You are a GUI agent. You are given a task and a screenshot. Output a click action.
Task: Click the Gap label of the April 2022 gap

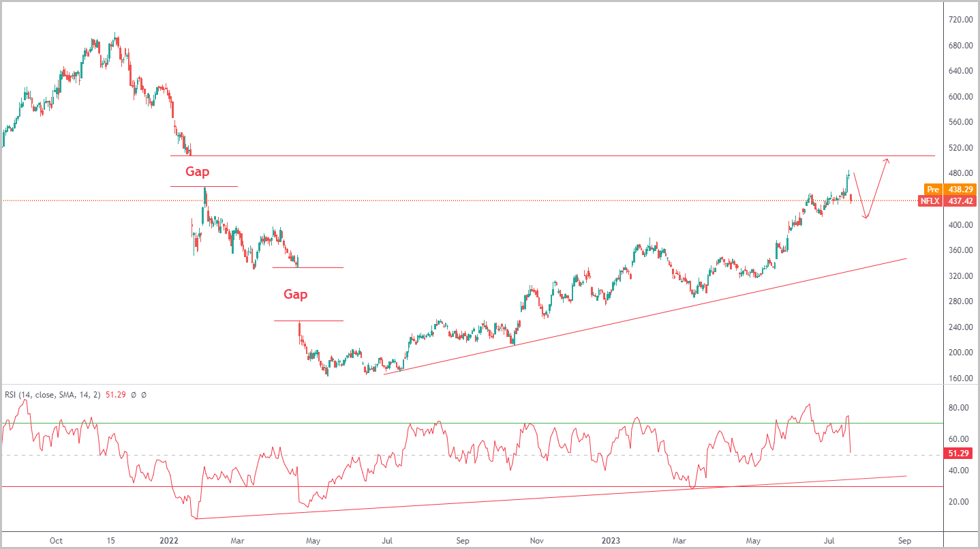[x=296, y=295]
